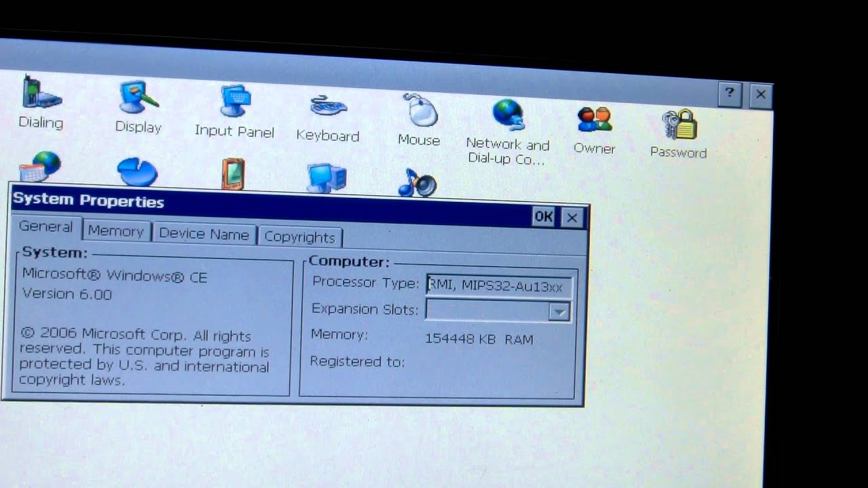Viewport: 868px width, 488px height.
Task: Close the System Properties dialog
Action: (572, 218)
